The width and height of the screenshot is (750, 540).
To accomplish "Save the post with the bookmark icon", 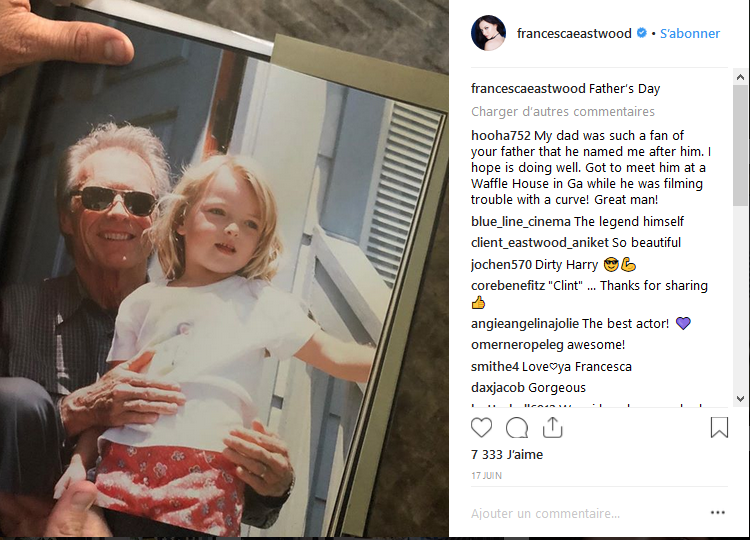I will 719,427.
